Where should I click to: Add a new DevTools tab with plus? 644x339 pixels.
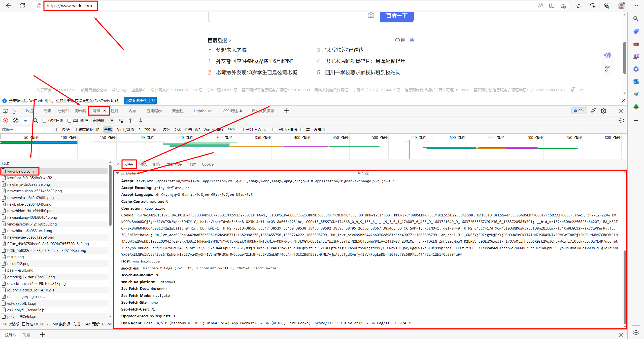coord(286,111)
